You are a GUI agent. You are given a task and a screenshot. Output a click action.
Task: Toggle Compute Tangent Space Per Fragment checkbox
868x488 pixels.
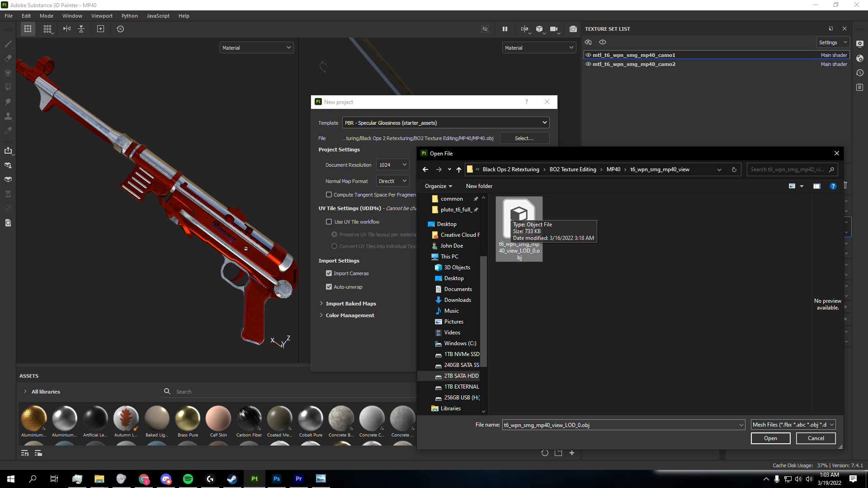(x=329, y=195)
